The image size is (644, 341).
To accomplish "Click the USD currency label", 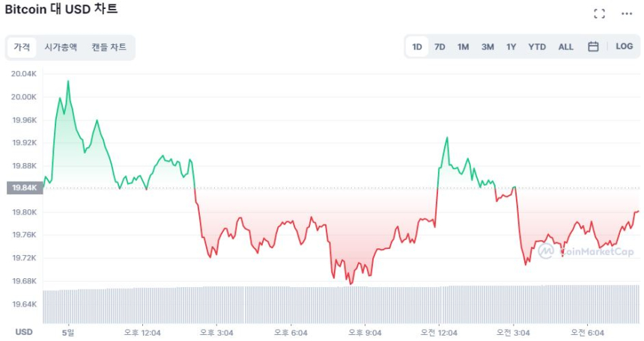I will pyautogui.click(x=24, y=331).
